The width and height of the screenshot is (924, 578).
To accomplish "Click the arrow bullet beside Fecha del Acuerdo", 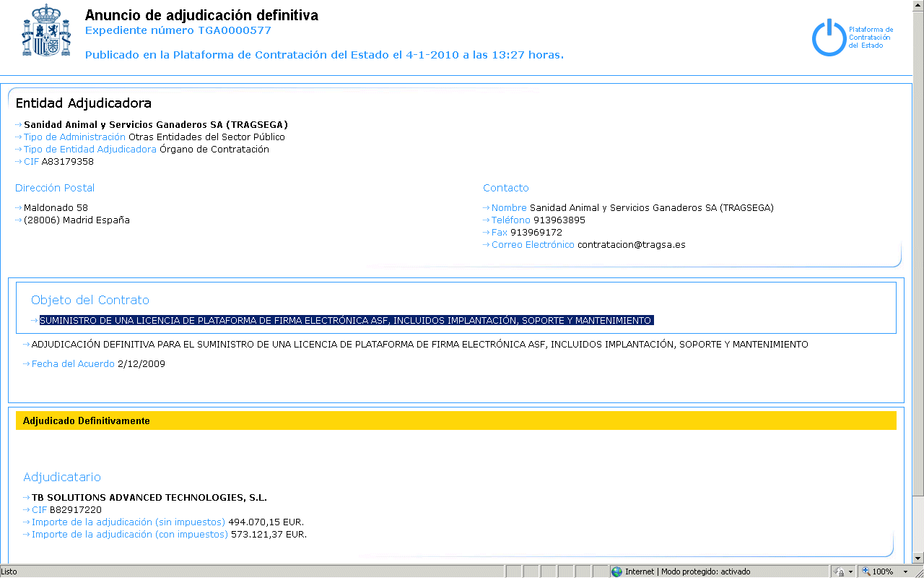I will click(27, 364).
